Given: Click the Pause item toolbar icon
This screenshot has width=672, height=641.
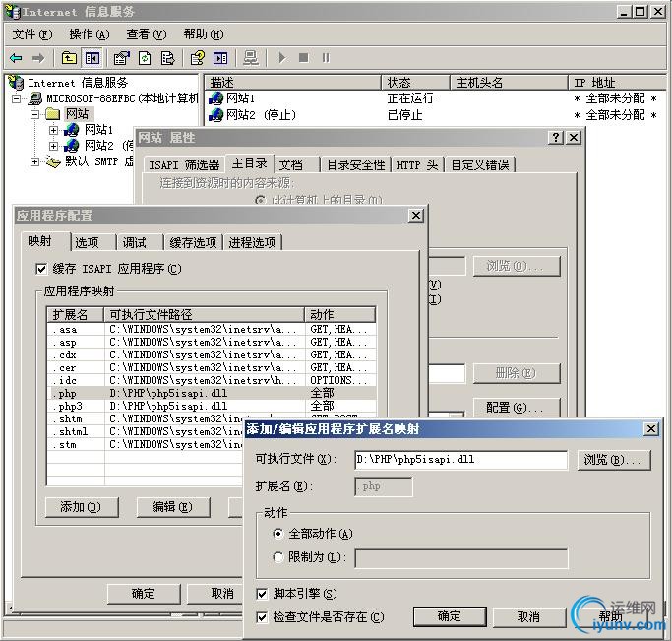Looking at the screenshot, I should [x=326, y=57].
